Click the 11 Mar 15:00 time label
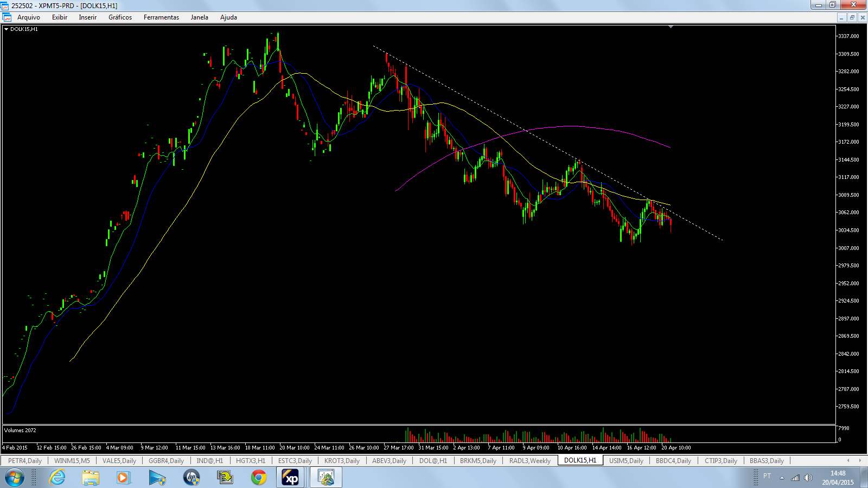This screenshot has width=868, height=488. [190, 448]
